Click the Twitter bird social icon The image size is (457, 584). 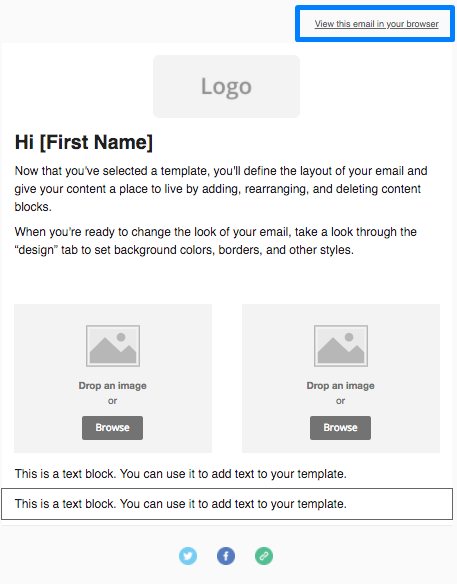point(188,556)
